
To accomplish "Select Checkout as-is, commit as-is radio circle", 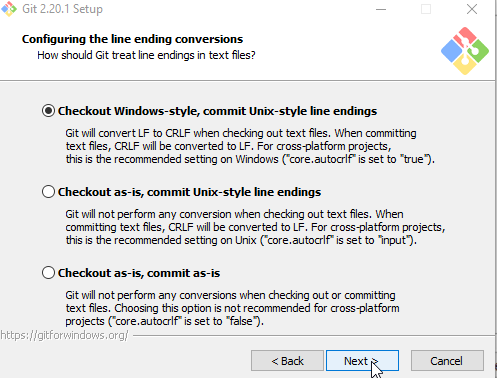I will pyautogui.click(x=48, y=273).
